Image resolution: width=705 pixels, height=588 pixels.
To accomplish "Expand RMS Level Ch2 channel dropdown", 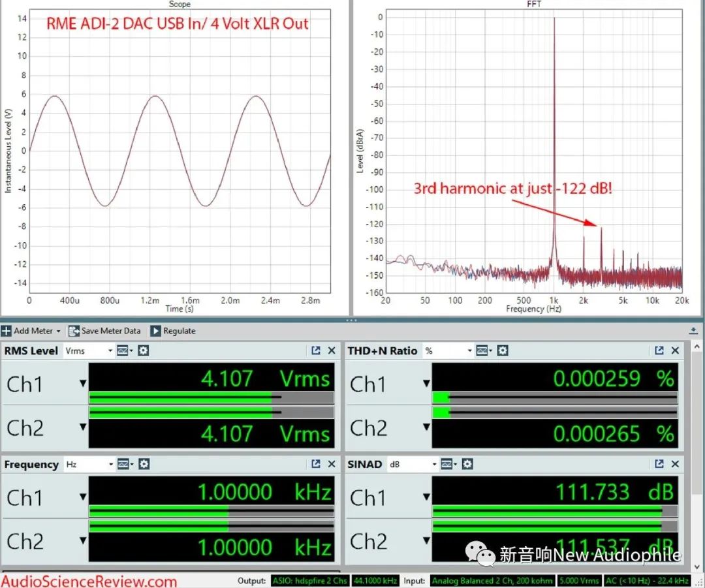I will pyautogui.click(x=83, y=427).
